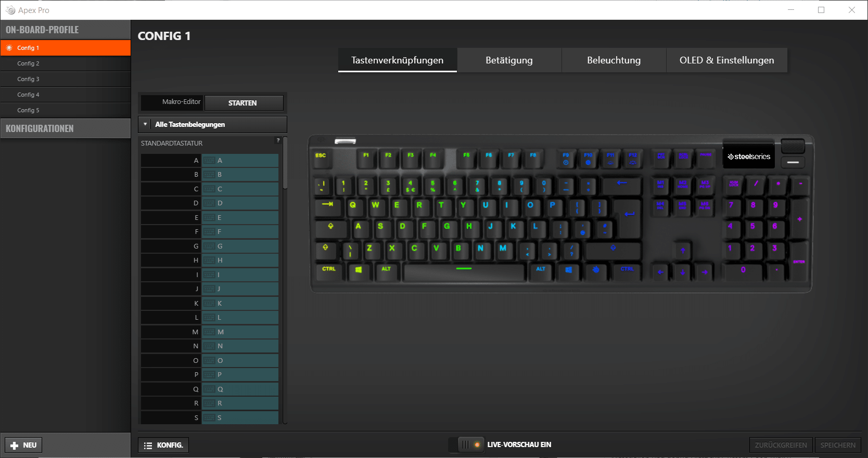
Task: Open the OLED & Einstellungen tab
Action: 726,60
